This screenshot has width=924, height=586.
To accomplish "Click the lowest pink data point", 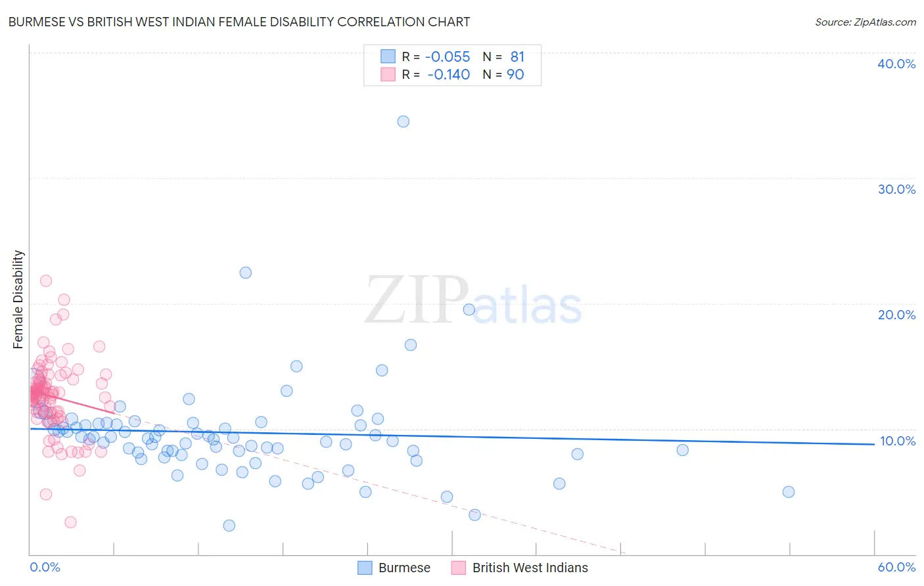I will click(70, 522).
